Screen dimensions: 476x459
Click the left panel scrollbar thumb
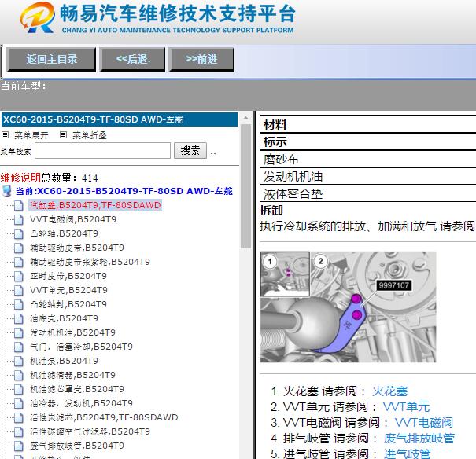pyautogui.click(x=246, y=186)
